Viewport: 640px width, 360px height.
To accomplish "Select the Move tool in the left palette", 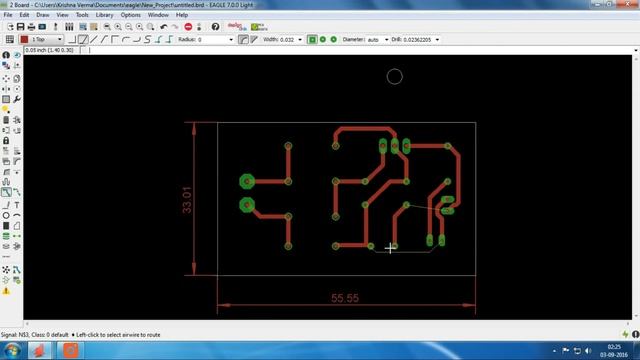I will (6, 78).
